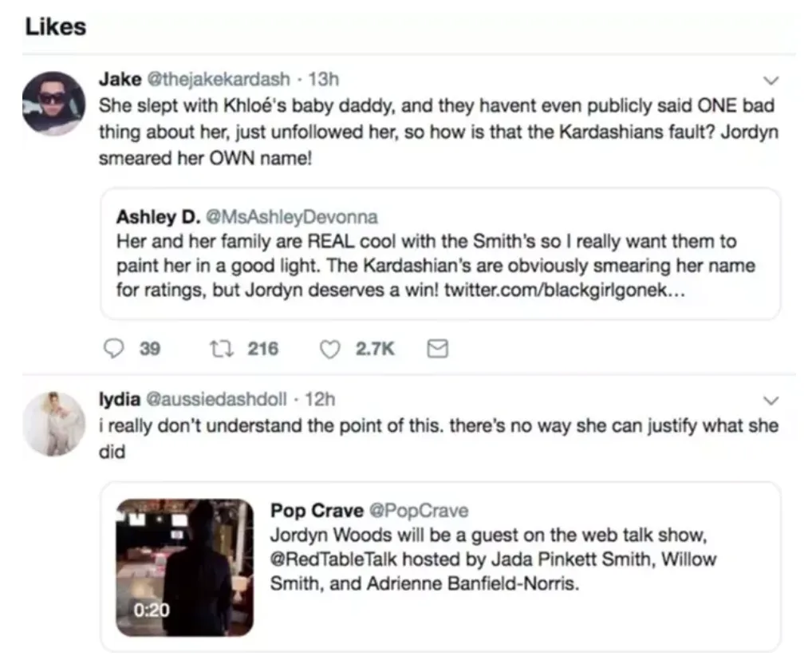
Task: Click the reply icon on Jake's tweet
Action: point(113,348)
